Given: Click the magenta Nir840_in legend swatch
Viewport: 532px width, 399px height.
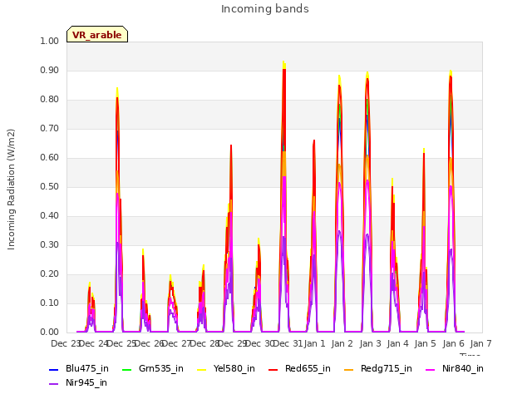Looking at the screenshot, I should [431, 369].
